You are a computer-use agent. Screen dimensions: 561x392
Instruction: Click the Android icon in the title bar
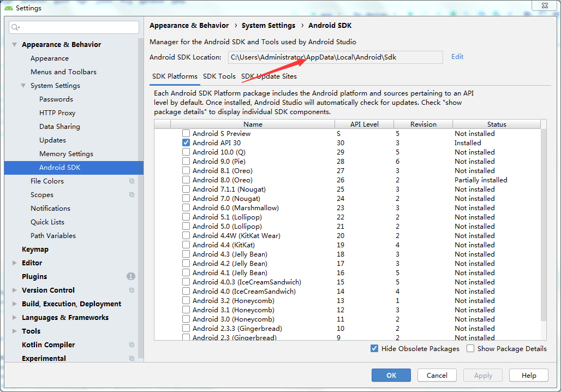pyautogui.click(x=9, y=8)
